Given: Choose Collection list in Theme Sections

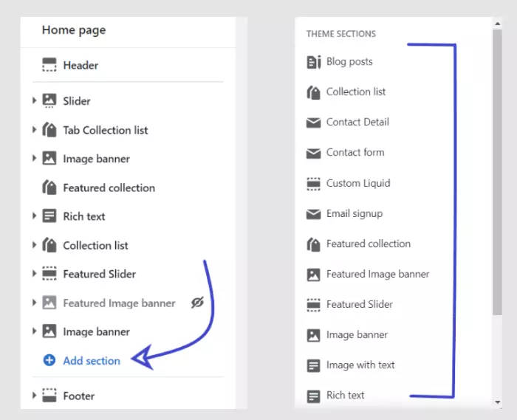Looking at the screenshot, I should pos(356,92).
